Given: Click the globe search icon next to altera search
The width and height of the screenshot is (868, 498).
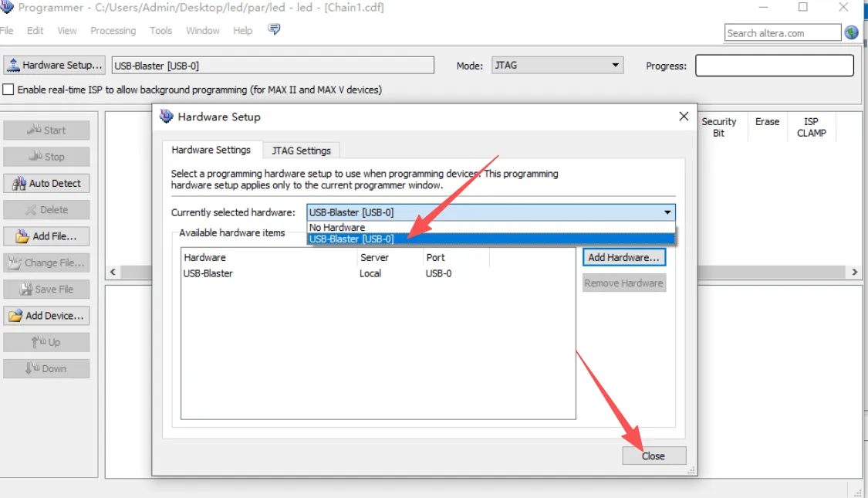Looking at the screenshot, I should [x=851, y=32].
